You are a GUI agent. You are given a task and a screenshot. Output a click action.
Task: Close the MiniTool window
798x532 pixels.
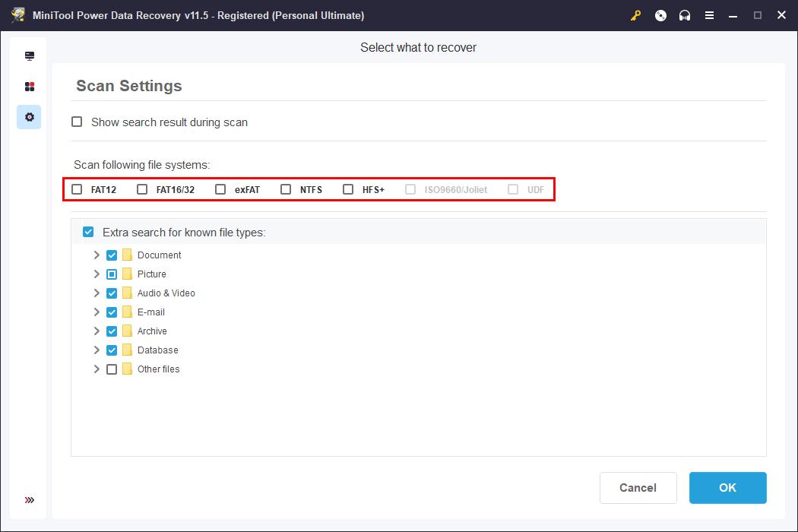(782, 15)
